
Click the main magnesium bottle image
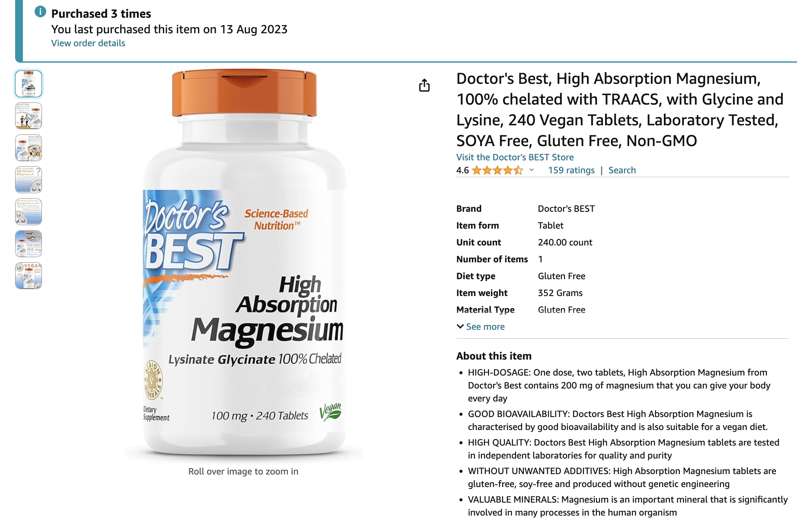point(243,264)
